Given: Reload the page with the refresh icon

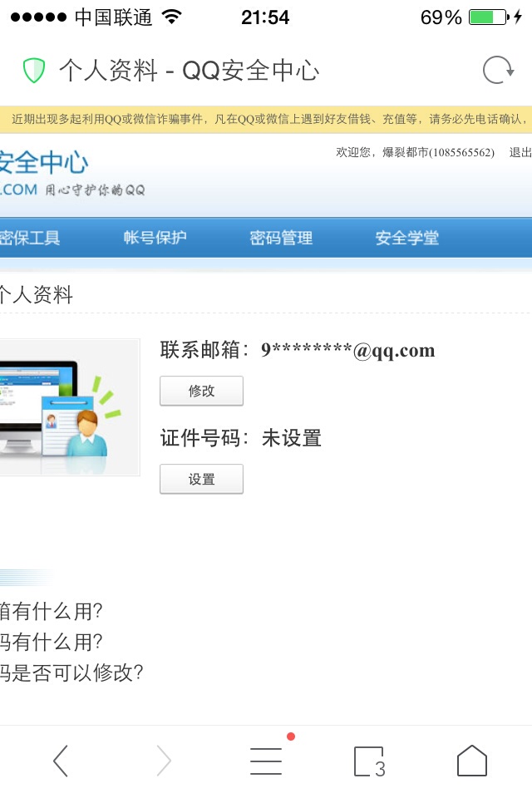Looking at the screenshot, I should coord(499,70).
